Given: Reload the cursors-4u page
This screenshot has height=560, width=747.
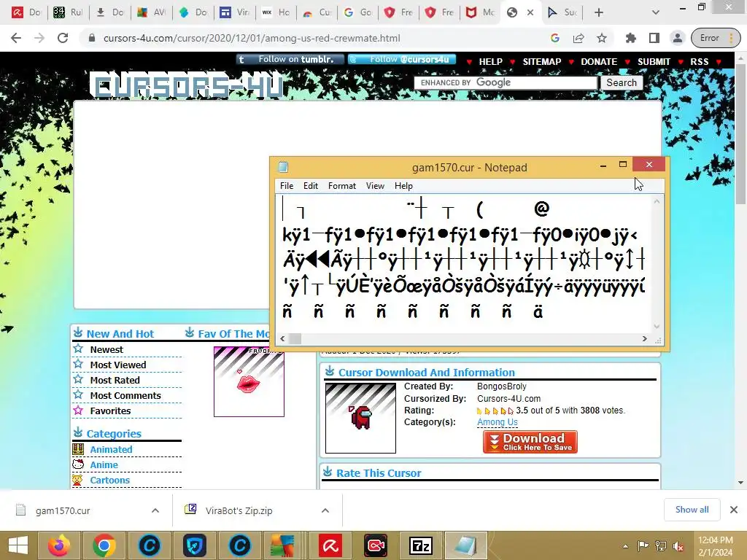Looking at the screenshot, I should (x=63, y=38).
